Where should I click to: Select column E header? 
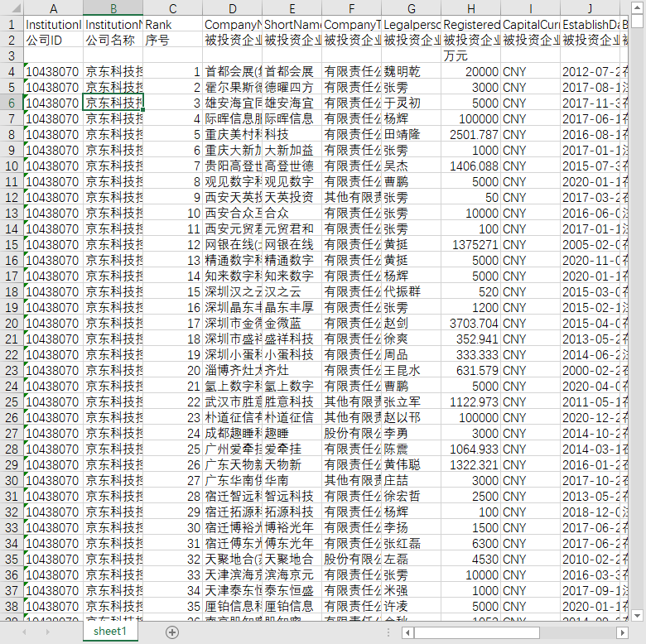pos(292,8)
